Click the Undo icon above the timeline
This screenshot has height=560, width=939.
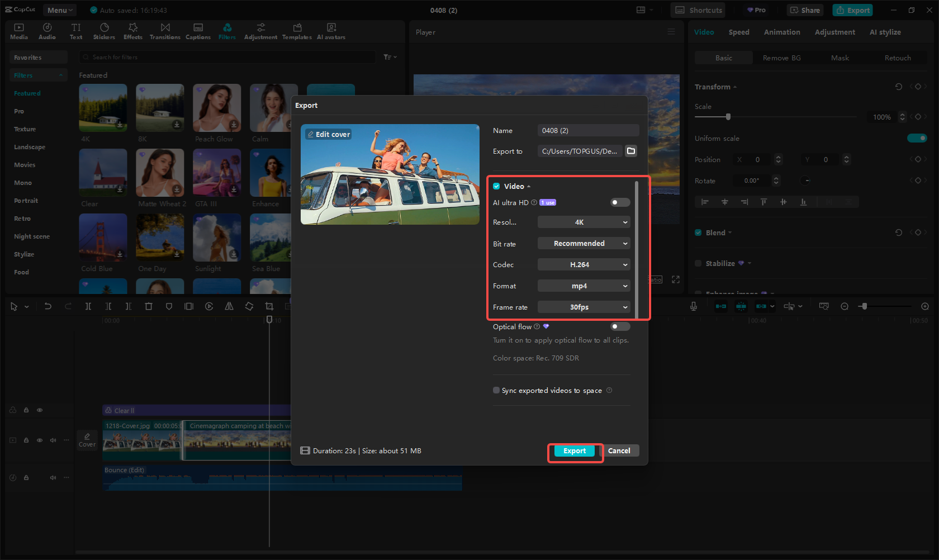click(48, 306)
